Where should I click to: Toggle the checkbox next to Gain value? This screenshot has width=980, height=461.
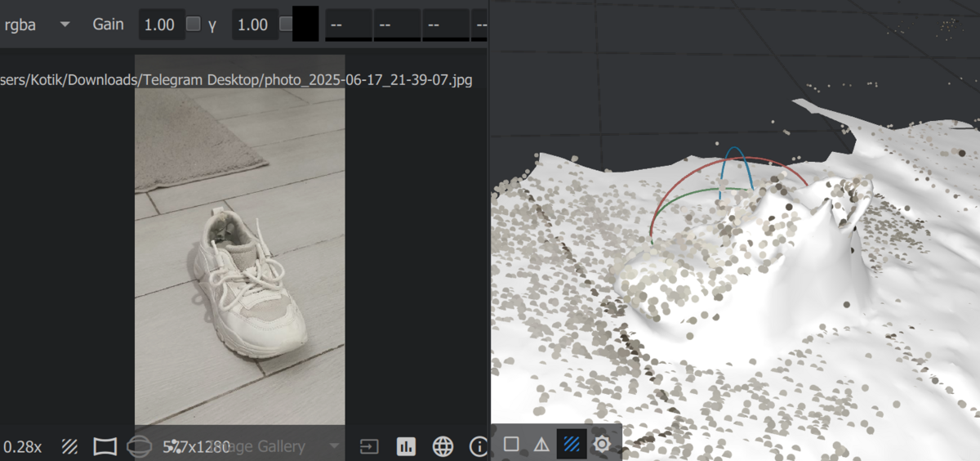(194, 25)
